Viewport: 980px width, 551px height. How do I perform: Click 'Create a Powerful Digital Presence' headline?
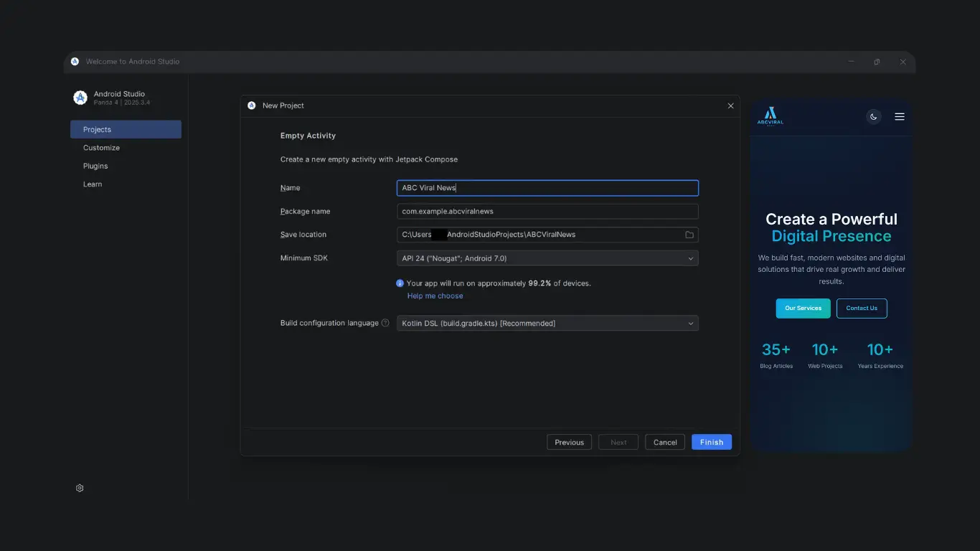[x=831, y=228]
